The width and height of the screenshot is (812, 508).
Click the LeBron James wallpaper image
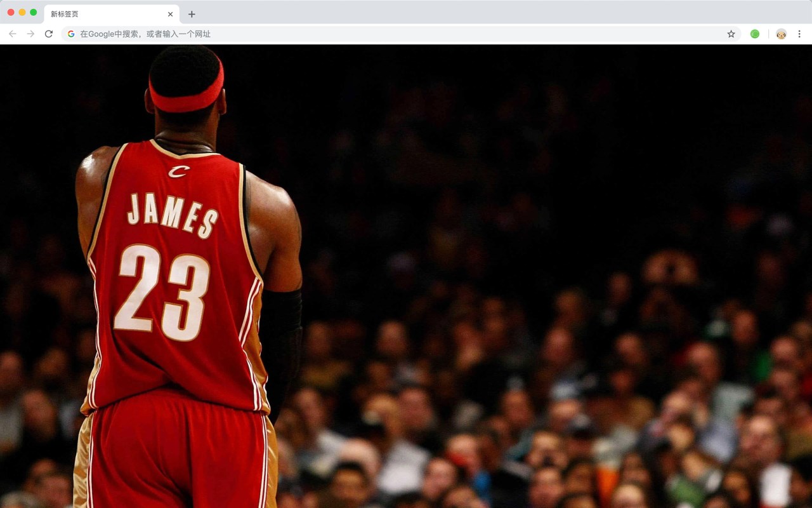pos(406,276)
